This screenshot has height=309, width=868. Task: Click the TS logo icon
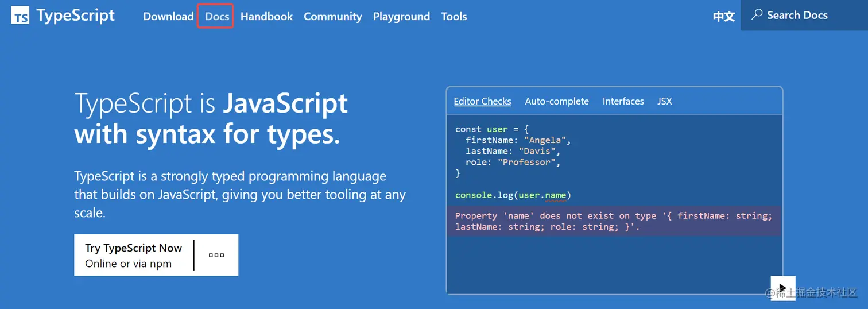click(x=21, y=16)
